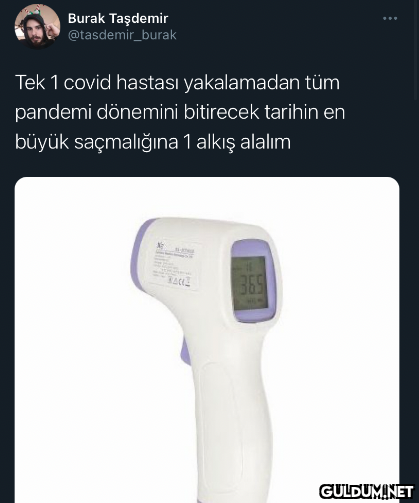Click the word covid in the tweet
The image size is (419, 503).
(87, 83)
